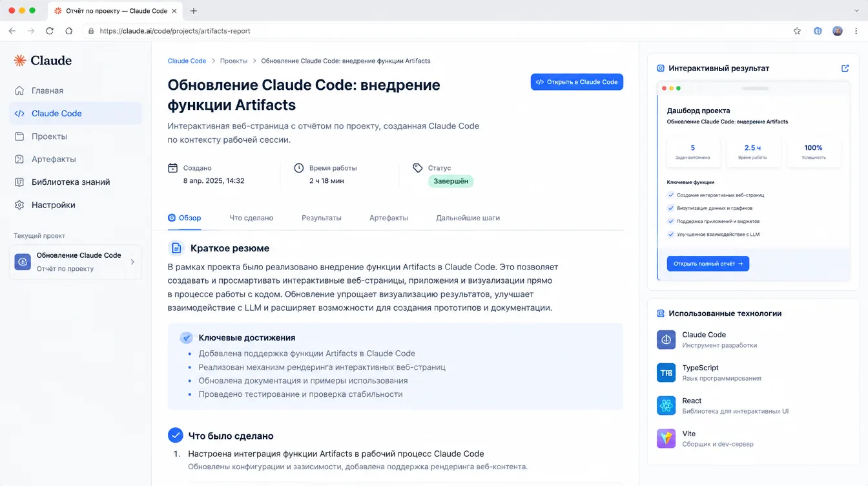Click the Краткое резюме document icon
The image size is (868, 486).
click(x=176, y=248)
